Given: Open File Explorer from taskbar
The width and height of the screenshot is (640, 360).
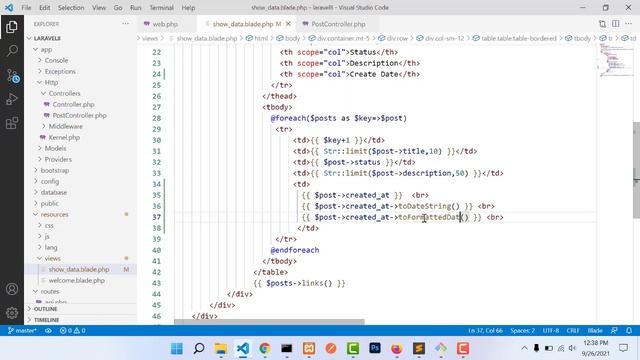Looking at the screenshot, I should [x=221, y=349].
